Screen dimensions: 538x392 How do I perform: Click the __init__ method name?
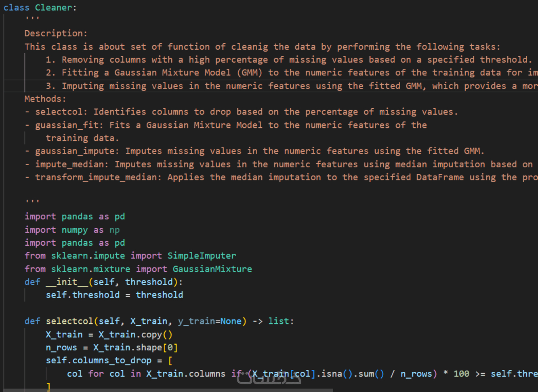pos(67,282)
